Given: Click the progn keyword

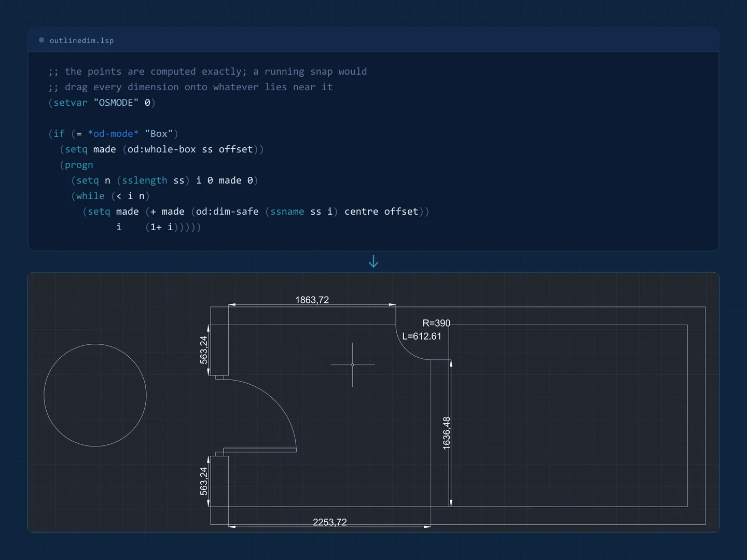Looking at the screenshot, I should [79, 165].
